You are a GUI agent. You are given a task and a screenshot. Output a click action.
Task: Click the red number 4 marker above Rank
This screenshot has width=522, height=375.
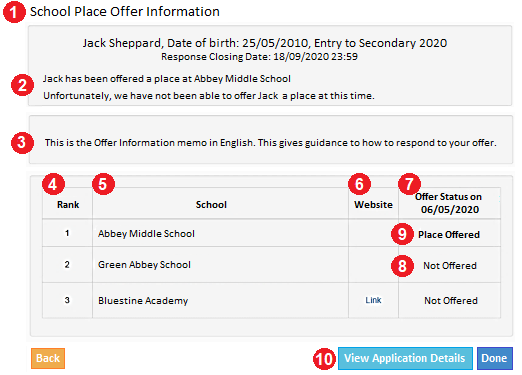click(53, 184)
